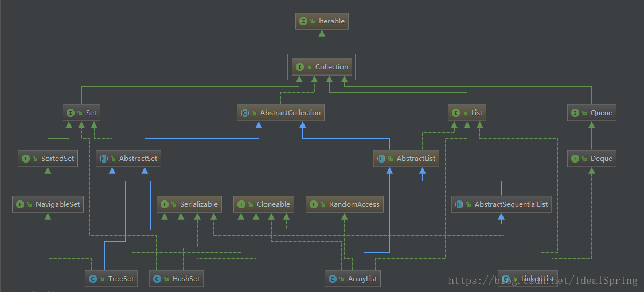The width and height of the screenshot is (644, 292).
Task: Click the interface icon on SortedSet node
Action: tap(26, 159)
